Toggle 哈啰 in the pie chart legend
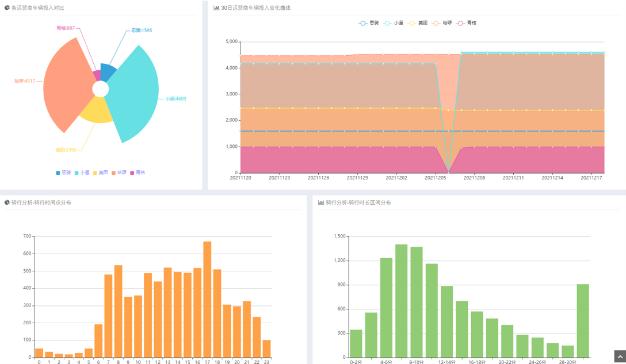 [x=119, y=173]
